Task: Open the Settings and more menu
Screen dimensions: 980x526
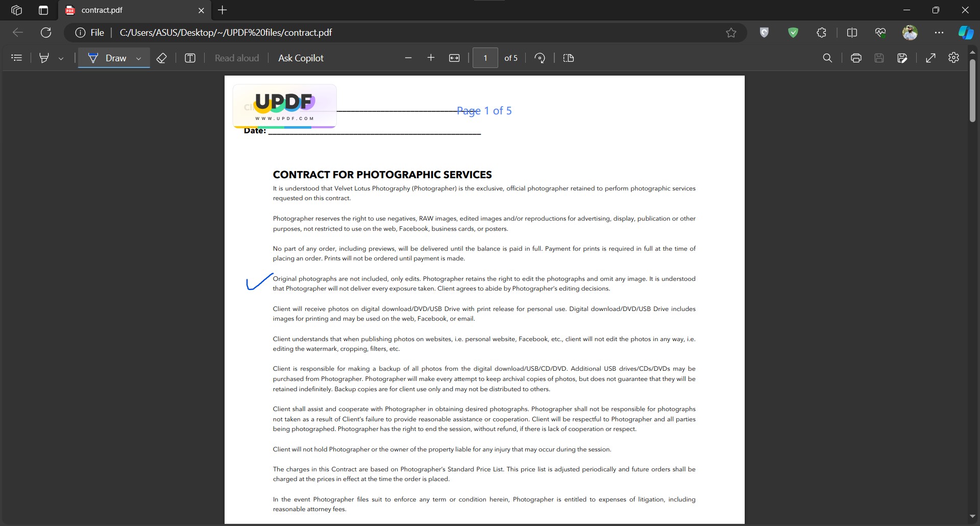Action: click(x=939, y=32)
